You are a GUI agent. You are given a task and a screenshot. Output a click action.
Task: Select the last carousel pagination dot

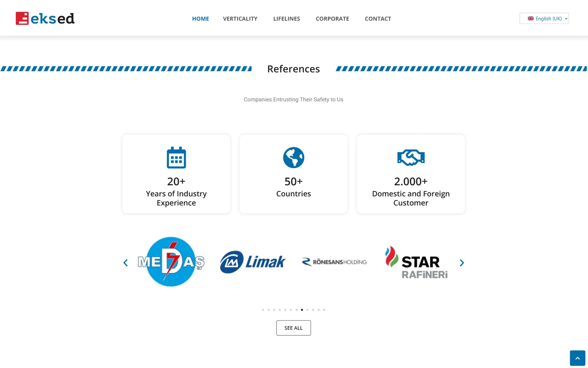point(324,310)
